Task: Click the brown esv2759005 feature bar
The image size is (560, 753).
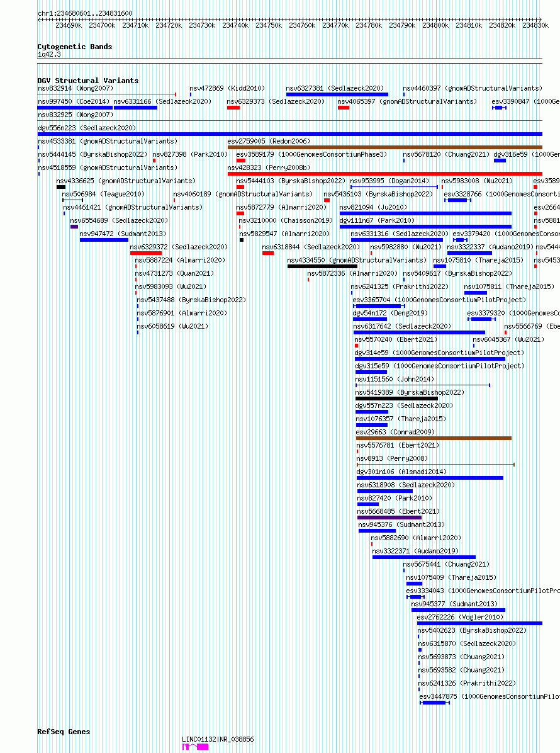Action: coord(385,147)
